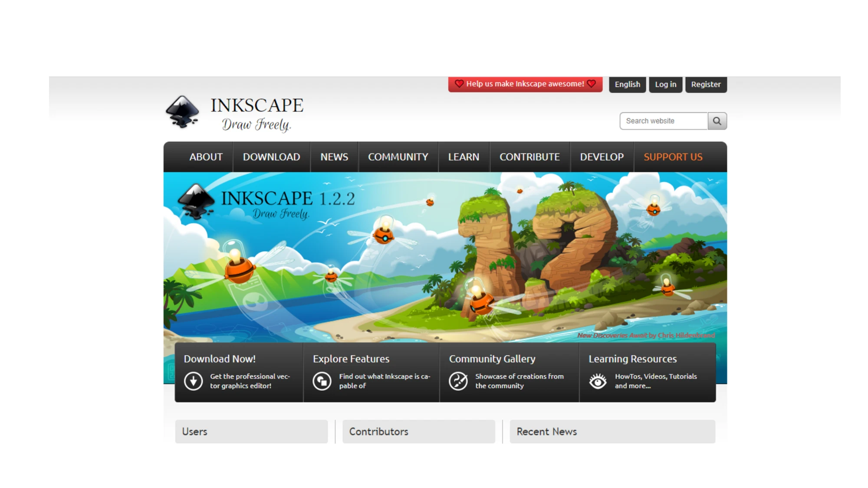
Task: Open the Recent News section
Action: tap(546, 431)
